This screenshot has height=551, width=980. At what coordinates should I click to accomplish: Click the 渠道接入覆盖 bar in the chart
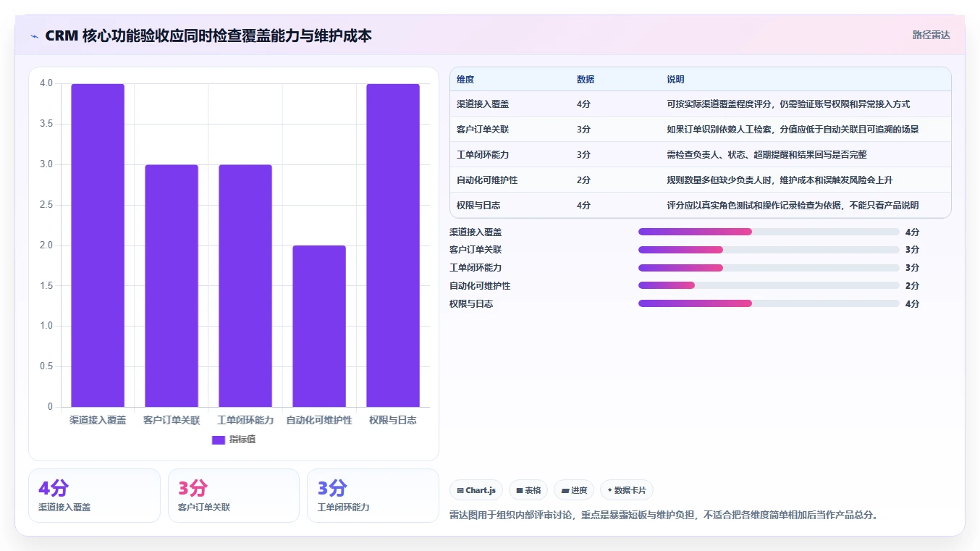98,245
